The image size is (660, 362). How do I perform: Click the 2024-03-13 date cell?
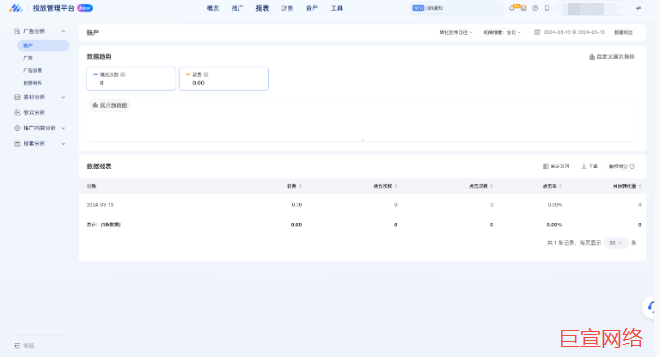100,205
